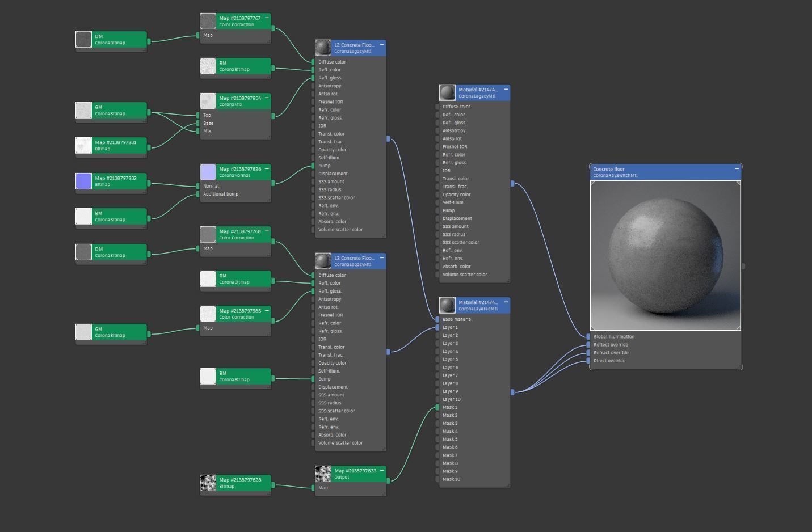
Task: Select the Reflect override slot label
Action: [611, 344]
